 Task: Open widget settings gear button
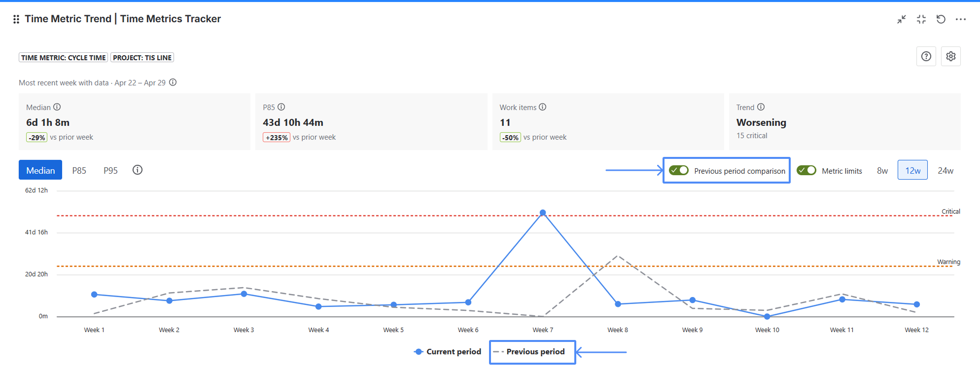pos(951,56)
